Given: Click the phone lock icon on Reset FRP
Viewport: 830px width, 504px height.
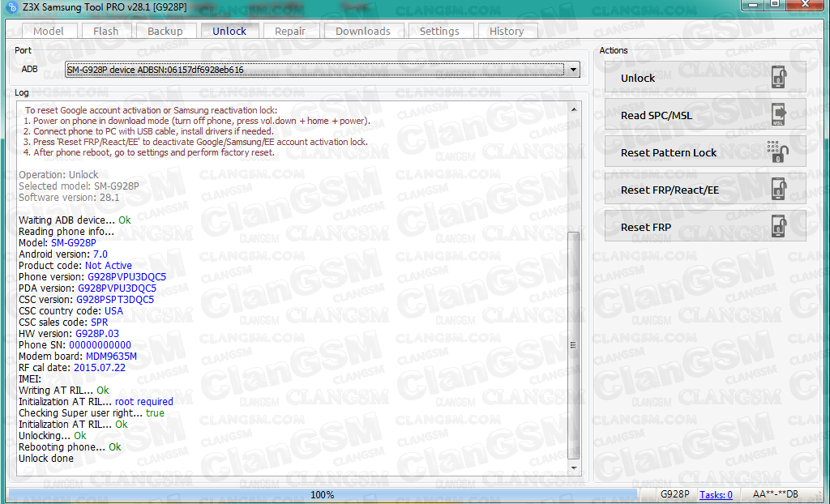Looking at the screenshot, I should click(778, 226).
